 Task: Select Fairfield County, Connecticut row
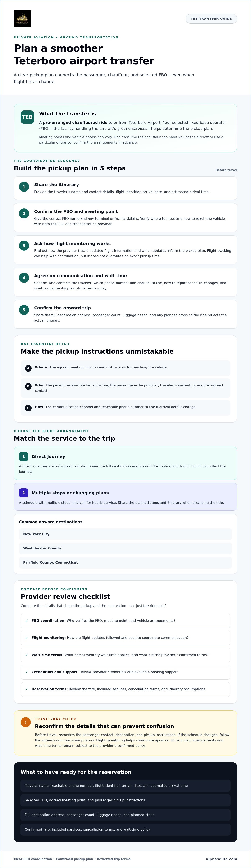pyautogui.click(x=125, y=563)
